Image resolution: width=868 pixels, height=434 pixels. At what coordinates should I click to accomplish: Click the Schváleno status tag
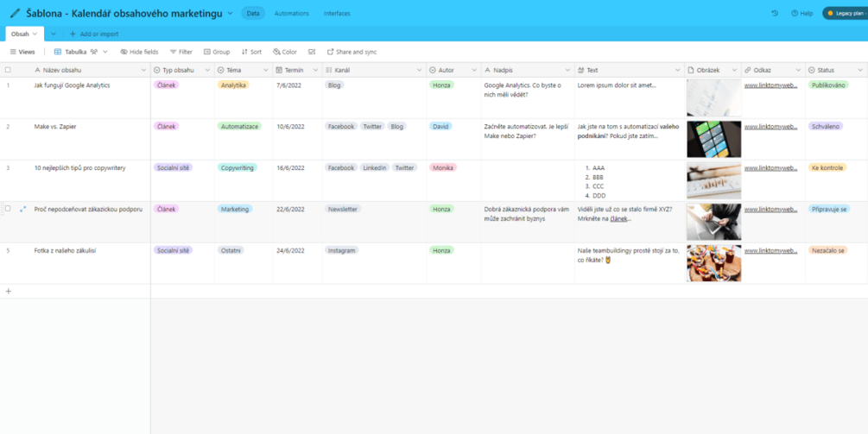826,127
